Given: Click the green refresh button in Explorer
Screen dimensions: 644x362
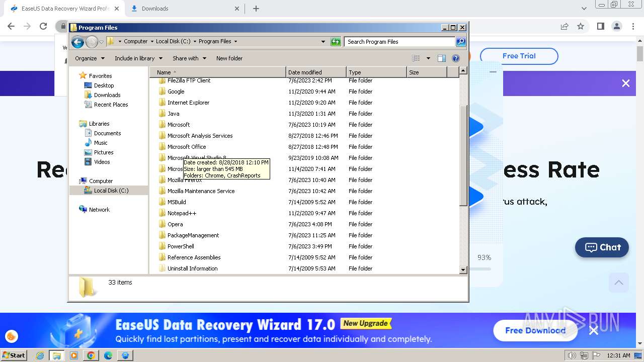Looking at the screenshot, I should pos(336,42).
